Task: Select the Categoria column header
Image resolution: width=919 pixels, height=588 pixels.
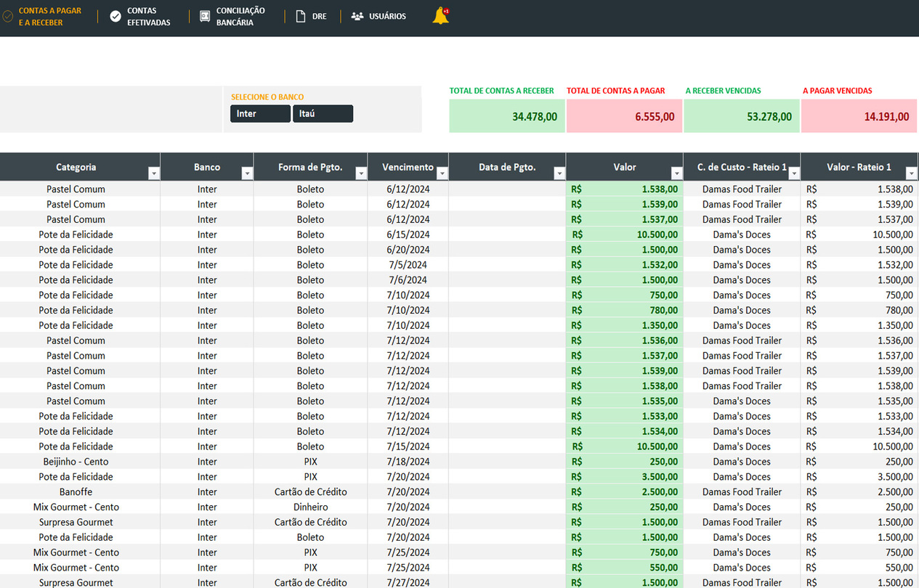Action: click(x=76, y=167)
